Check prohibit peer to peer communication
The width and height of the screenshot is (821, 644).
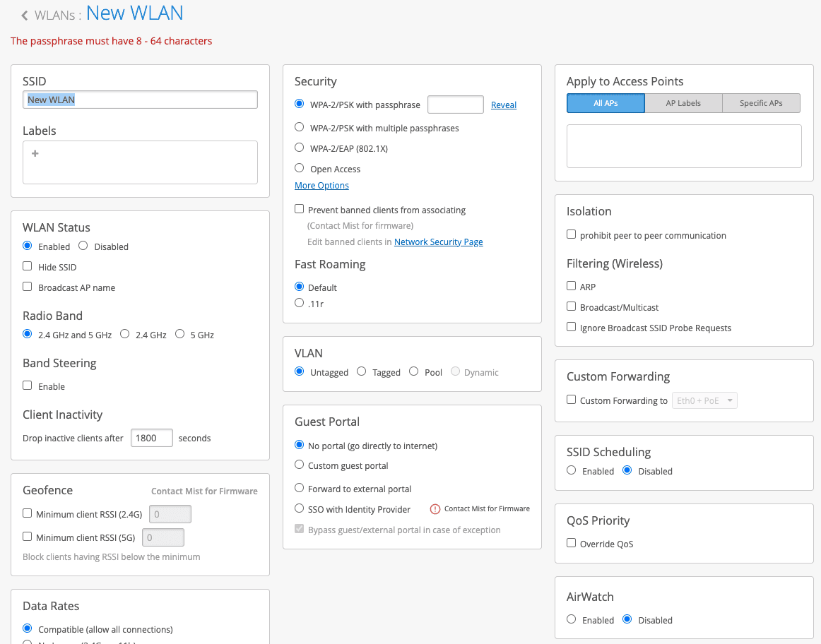click(572, 234)
